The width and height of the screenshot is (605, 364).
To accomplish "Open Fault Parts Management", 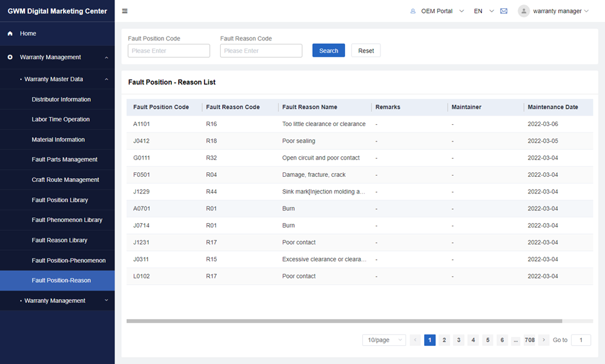I will tap(64, 159).
